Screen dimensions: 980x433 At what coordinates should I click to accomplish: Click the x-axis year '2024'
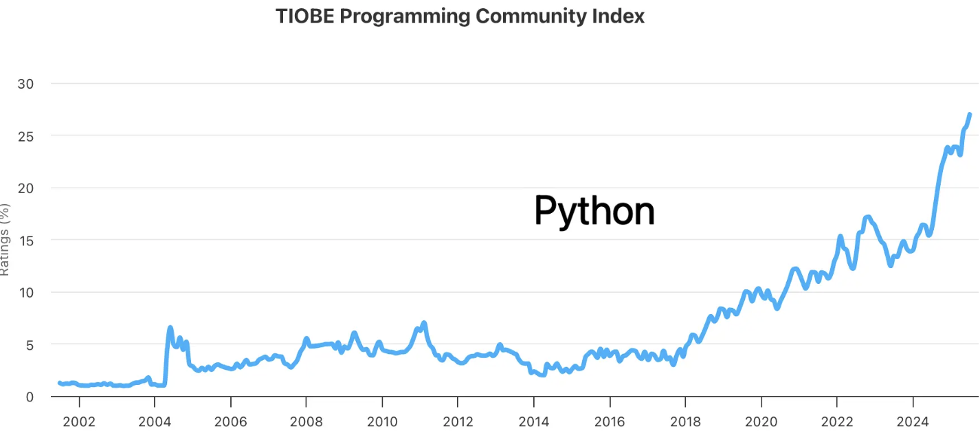(912, 421)
